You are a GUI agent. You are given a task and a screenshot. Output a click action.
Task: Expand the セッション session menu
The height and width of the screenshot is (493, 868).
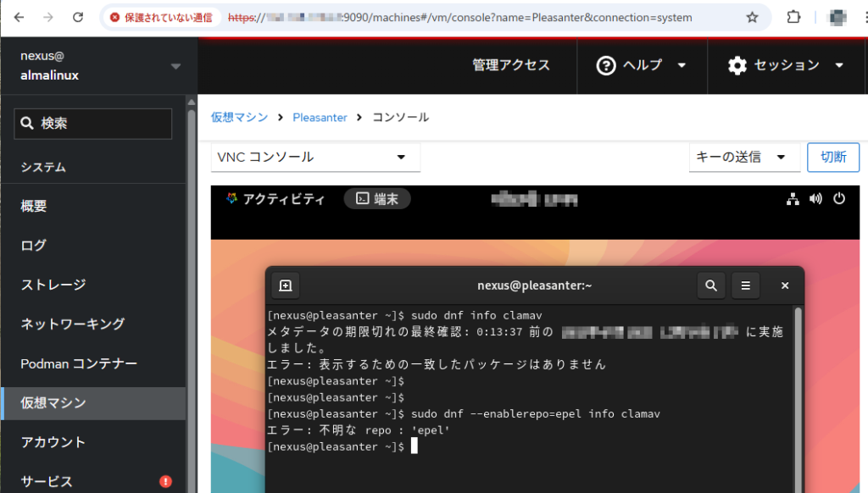(786, 65)
